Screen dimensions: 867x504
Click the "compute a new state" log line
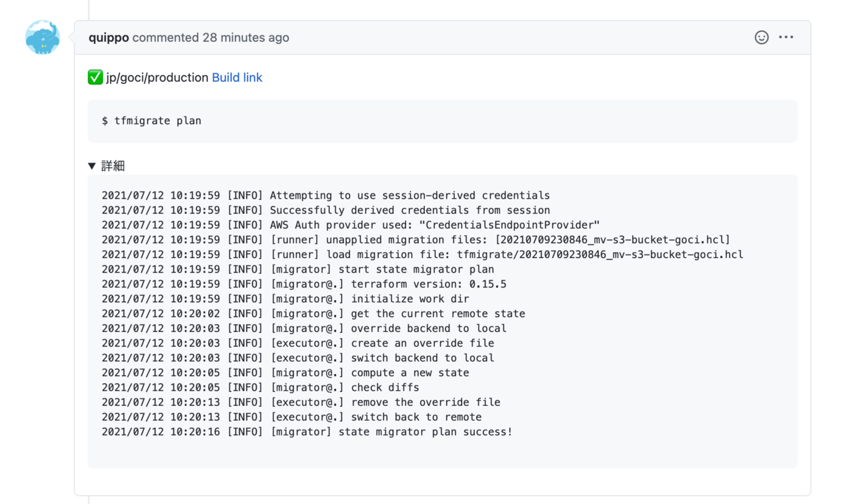(x=285, y=373)
